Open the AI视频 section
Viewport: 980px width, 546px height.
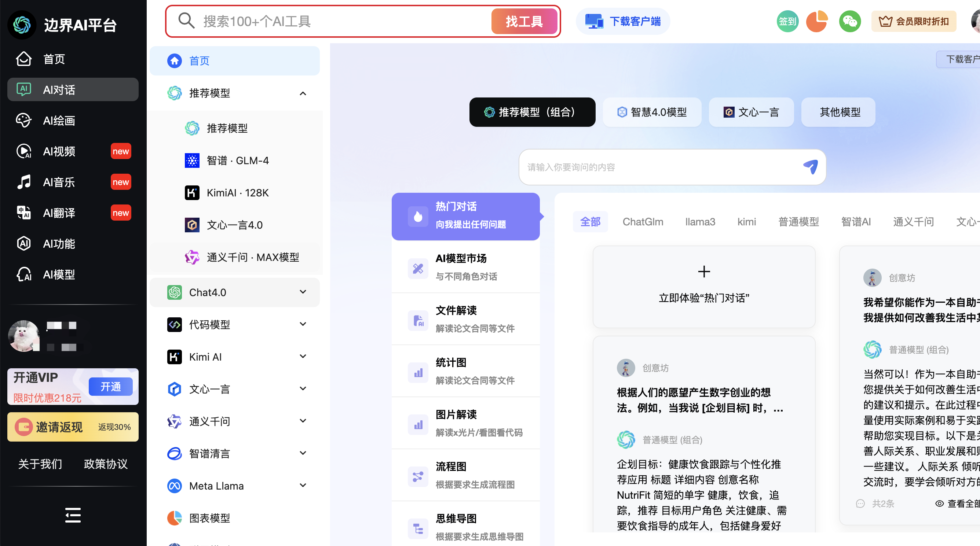(x=73, y=151)
